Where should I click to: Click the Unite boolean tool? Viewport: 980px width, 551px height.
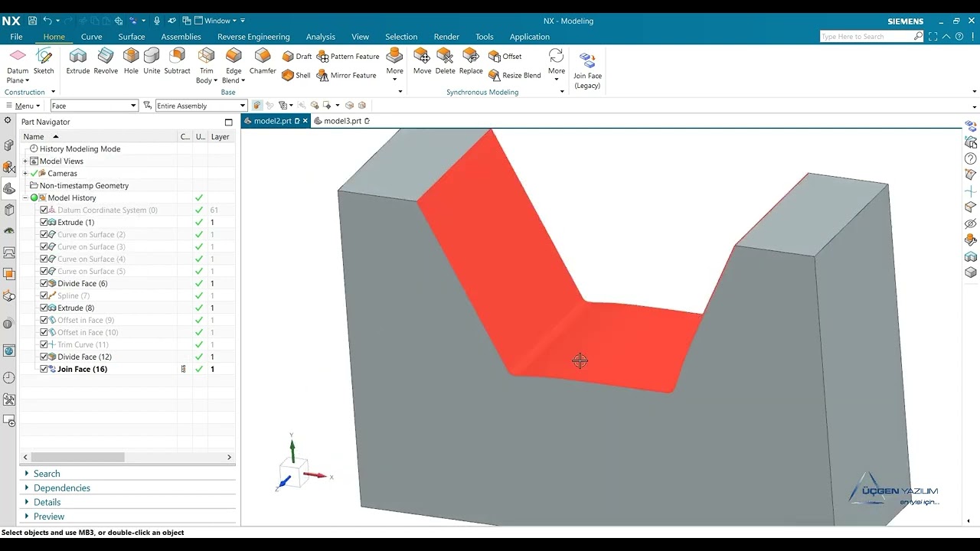pos(152,61)
